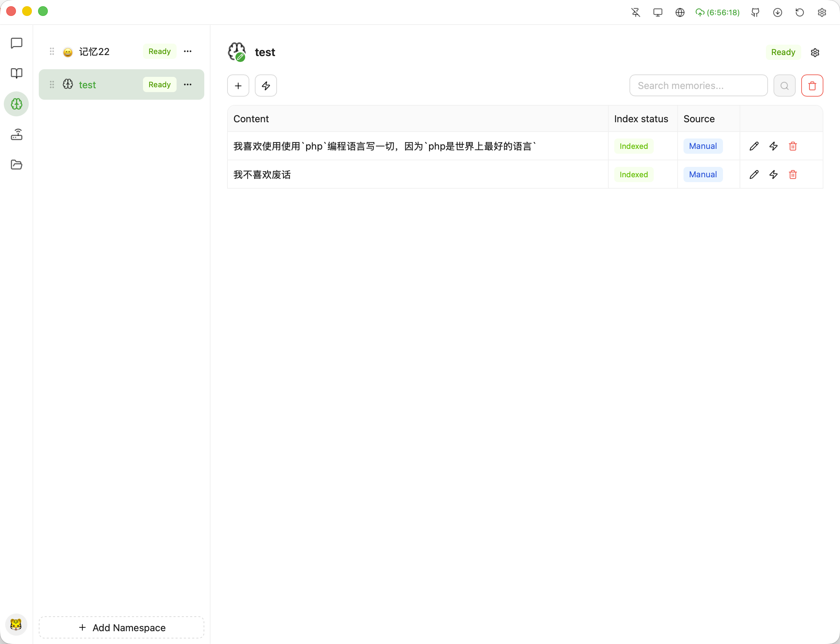
Task: Click the red delete-all trash button
Action: [812, 86]
